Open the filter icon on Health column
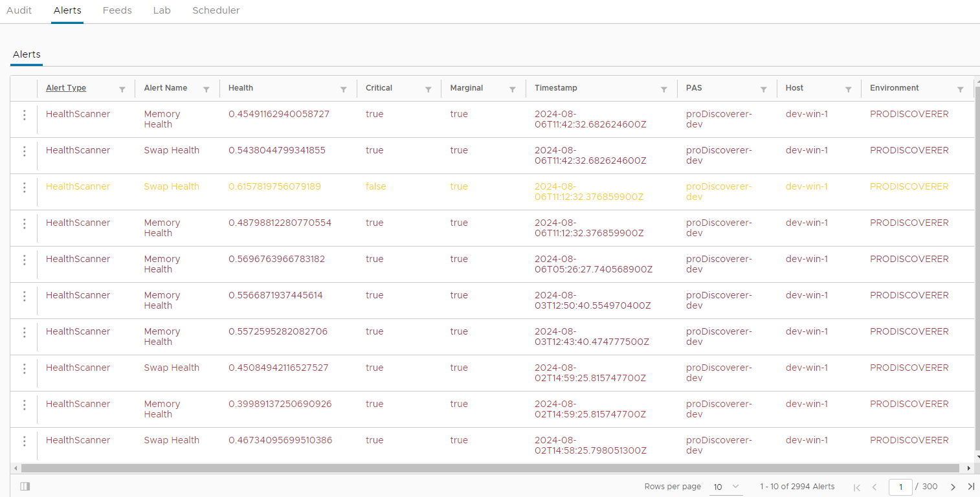980x497 pixels. click(344, 89)
